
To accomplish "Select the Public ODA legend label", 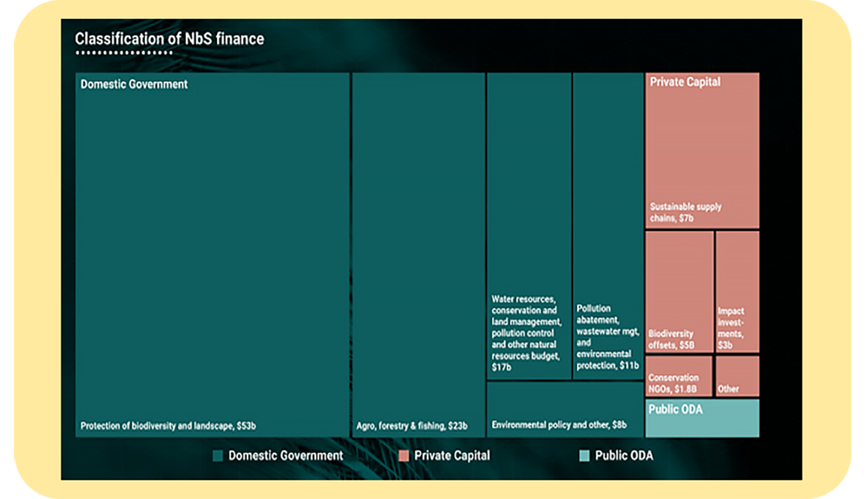I will click(624, 456).
